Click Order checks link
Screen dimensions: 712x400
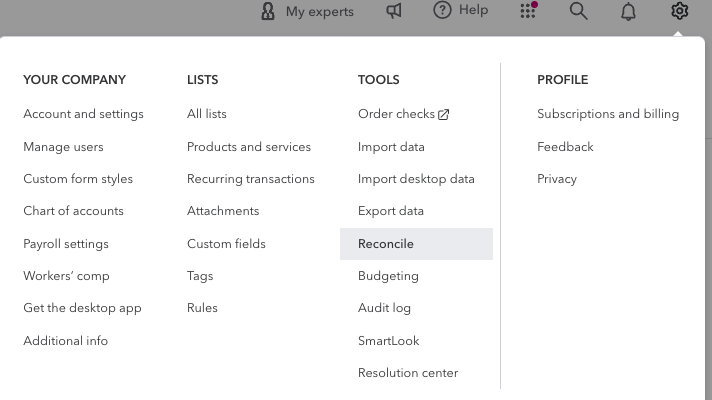pyautogui.click(x=396, y=114)
